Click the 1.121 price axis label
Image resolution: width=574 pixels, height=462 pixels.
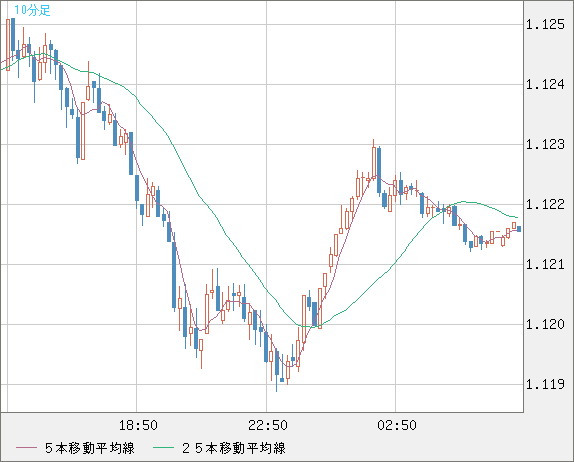tap(545, 264)
